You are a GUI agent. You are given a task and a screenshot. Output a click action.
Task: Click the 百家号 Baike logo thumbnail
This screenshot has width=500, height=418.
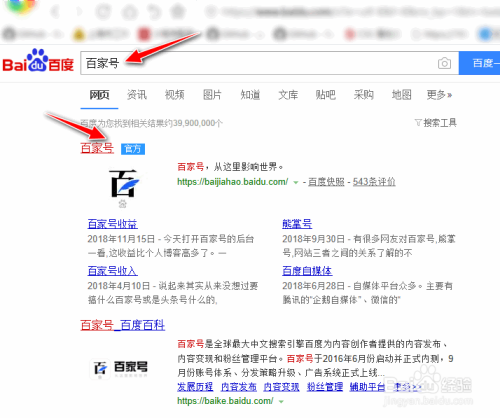pos(119,368)
